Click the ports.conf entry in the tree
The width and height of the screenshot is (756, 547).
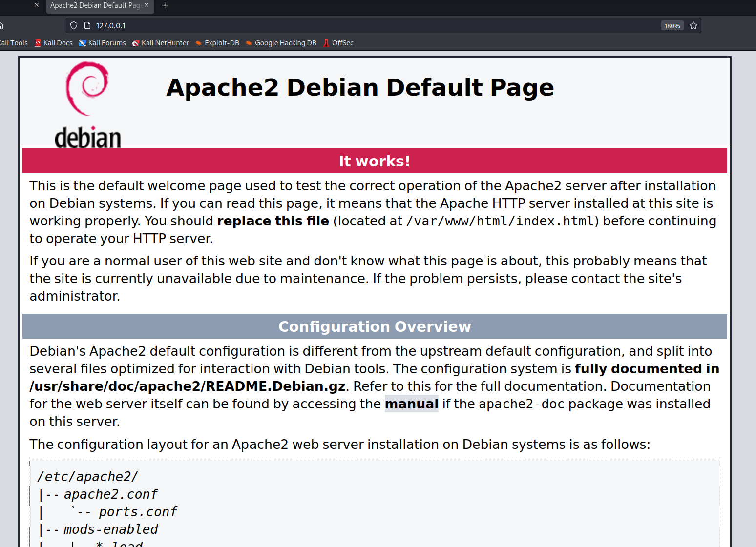pos(138,512)
